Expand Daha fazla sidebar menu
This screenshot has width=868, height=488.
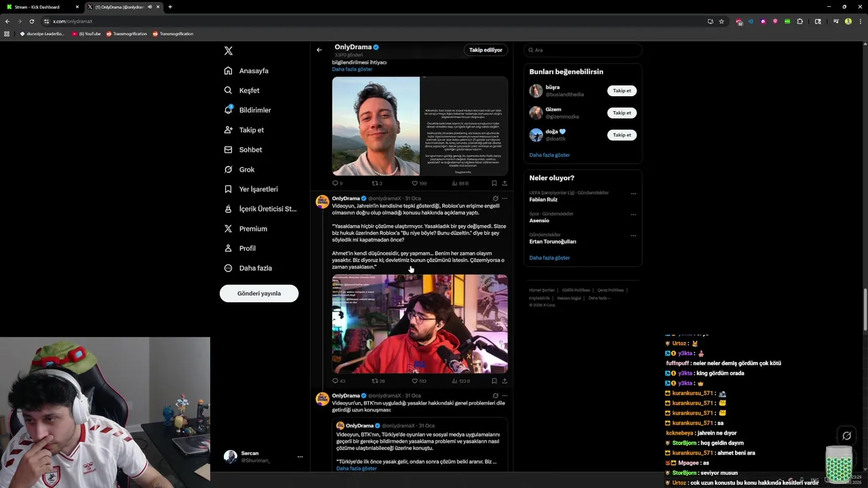(x=248, y=268)
